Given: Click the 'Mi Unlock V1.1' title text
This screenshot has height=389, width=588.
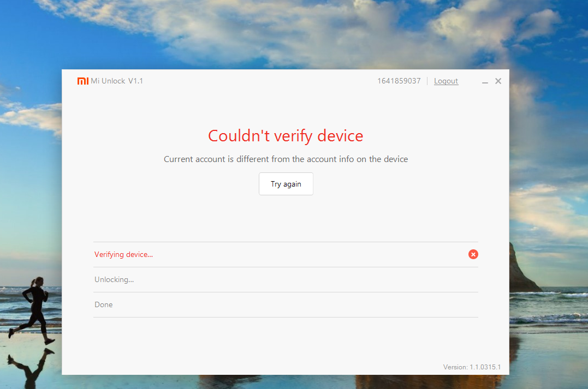Looking at the screenshot, I should click(117, 81).
